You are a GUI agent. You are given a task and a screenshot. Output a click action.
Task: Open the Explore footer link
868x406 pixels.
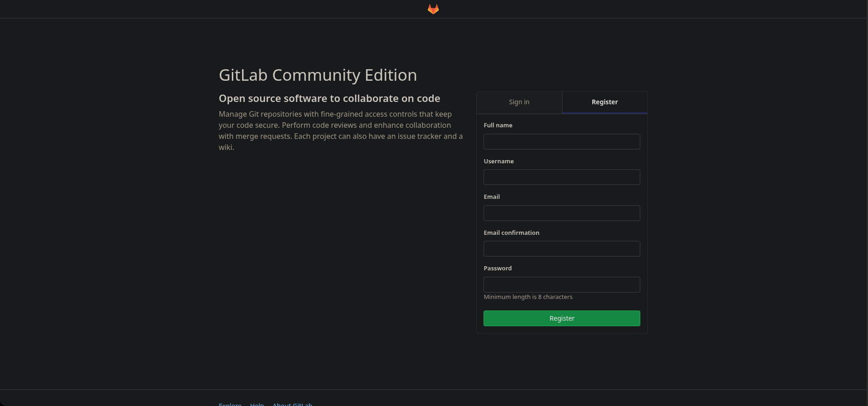(230, 404)
